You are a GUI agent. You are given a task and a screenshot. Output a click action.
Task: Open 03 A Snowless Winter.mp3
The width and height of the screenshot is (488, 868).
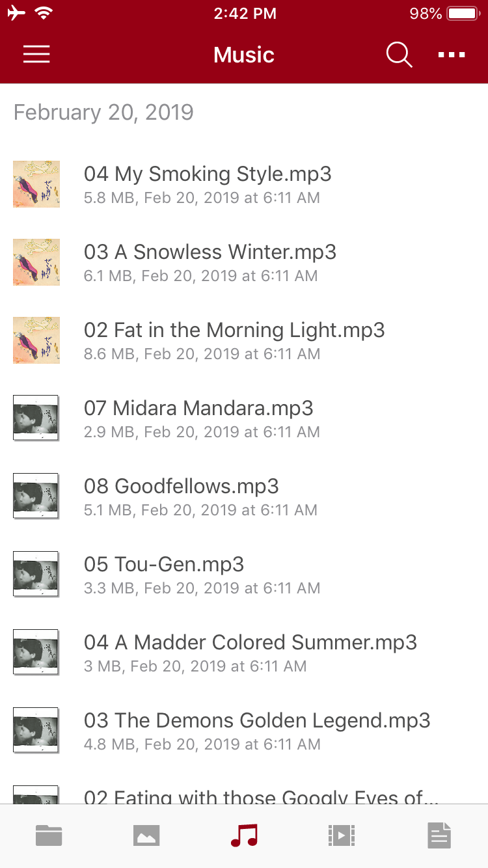coord(244,262)
